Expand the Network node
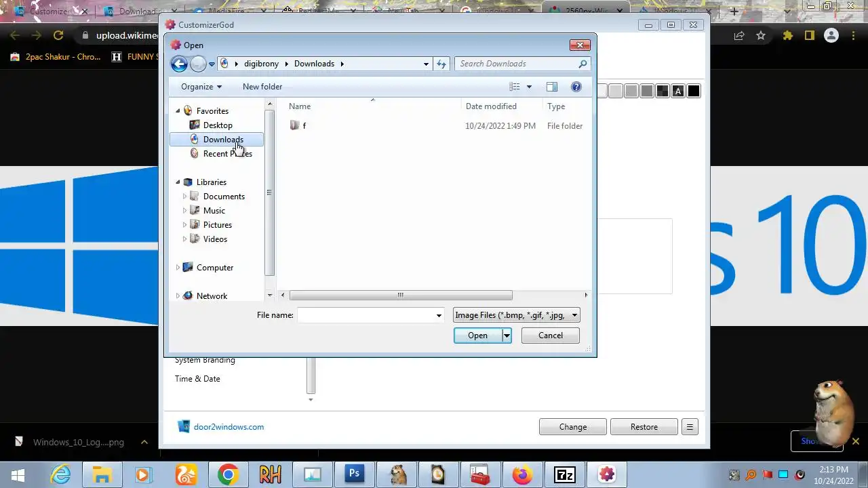 point(178,296)
